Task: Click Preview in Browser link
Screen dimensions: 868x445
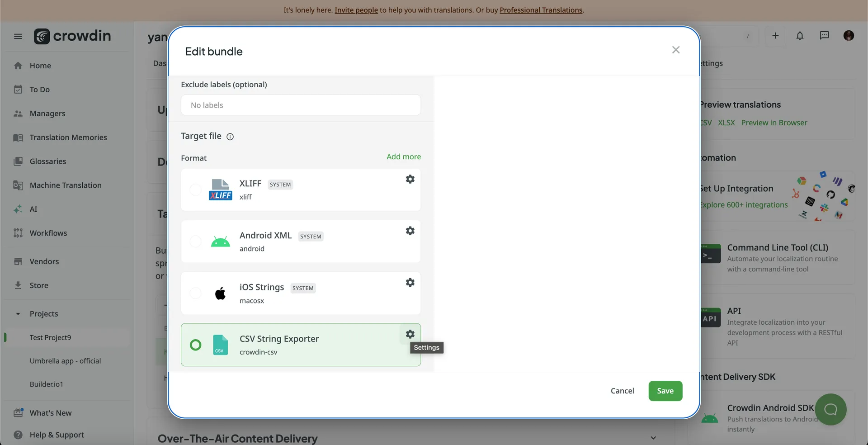Action: 774,123
